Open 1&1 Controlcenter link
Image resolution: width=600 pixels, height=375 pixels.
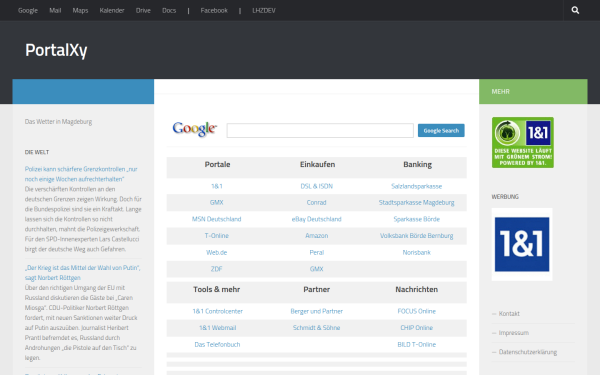click(x=217, y=311)
